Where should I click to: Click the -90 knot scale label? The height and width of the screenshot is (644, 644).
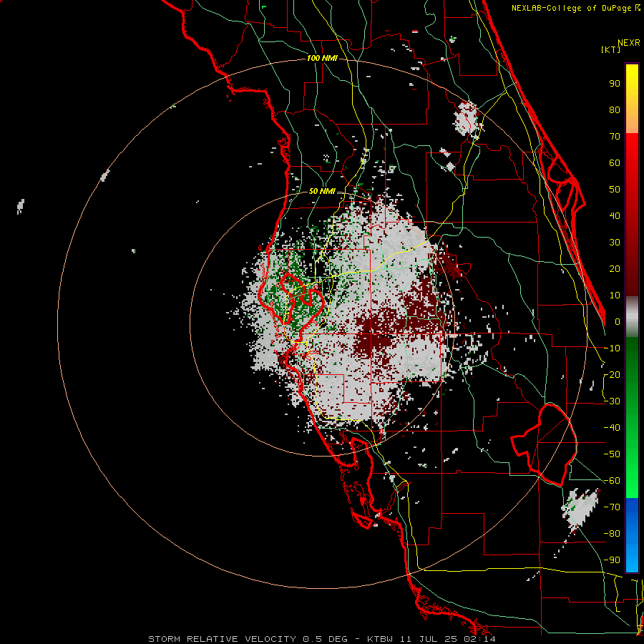pyautogui.click(x=612, y=560)
